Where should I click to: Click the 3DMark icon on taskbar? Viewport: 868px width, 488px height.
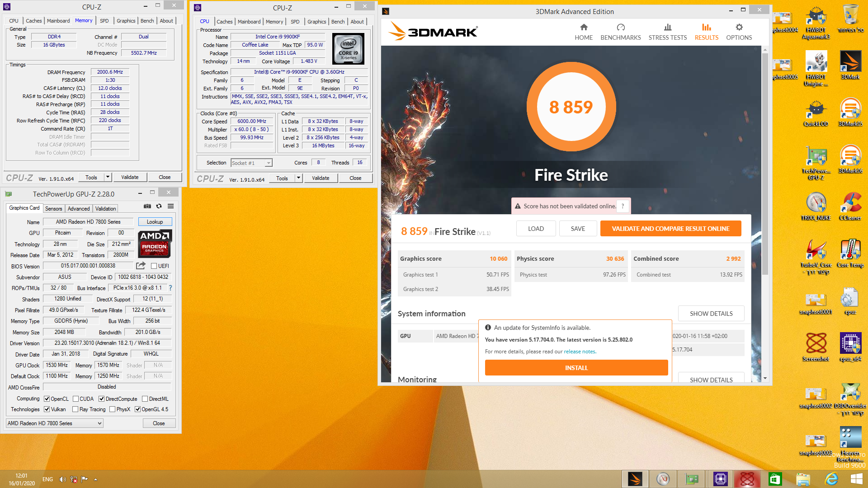[x=635, y=479]
